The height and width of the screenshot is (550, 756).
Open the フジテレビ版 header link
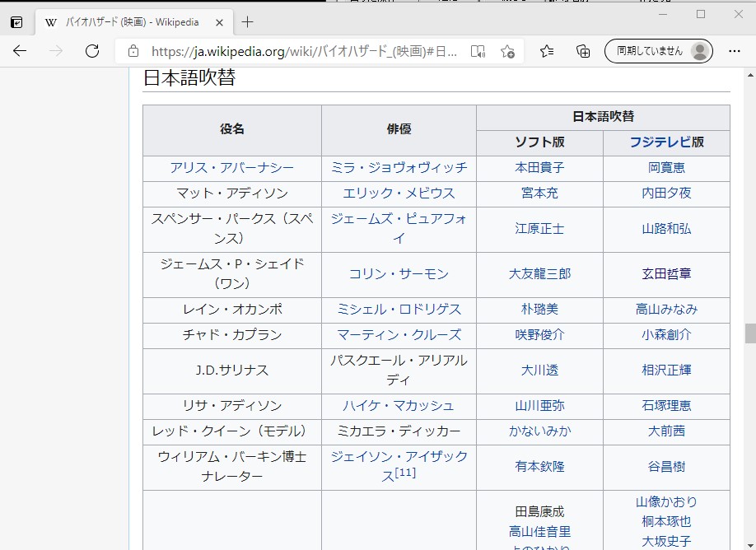tap(666, 142)
